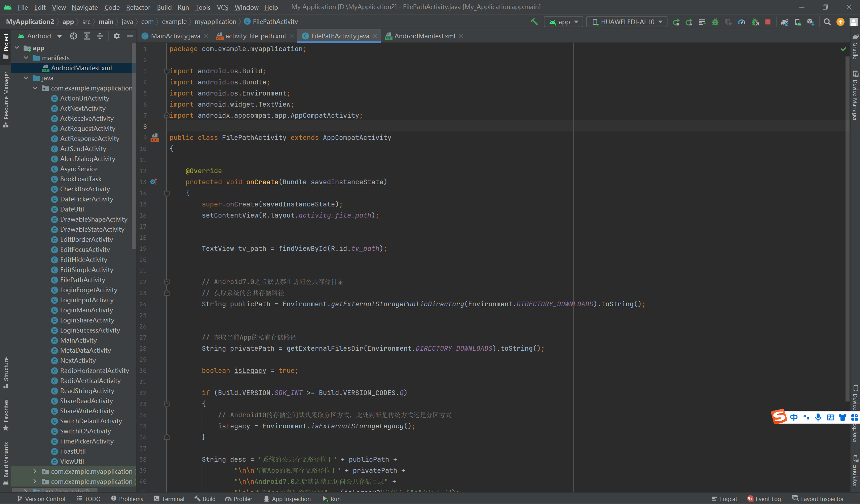
Task: Toggle the Gradle side panel
Action: (855, 48)
